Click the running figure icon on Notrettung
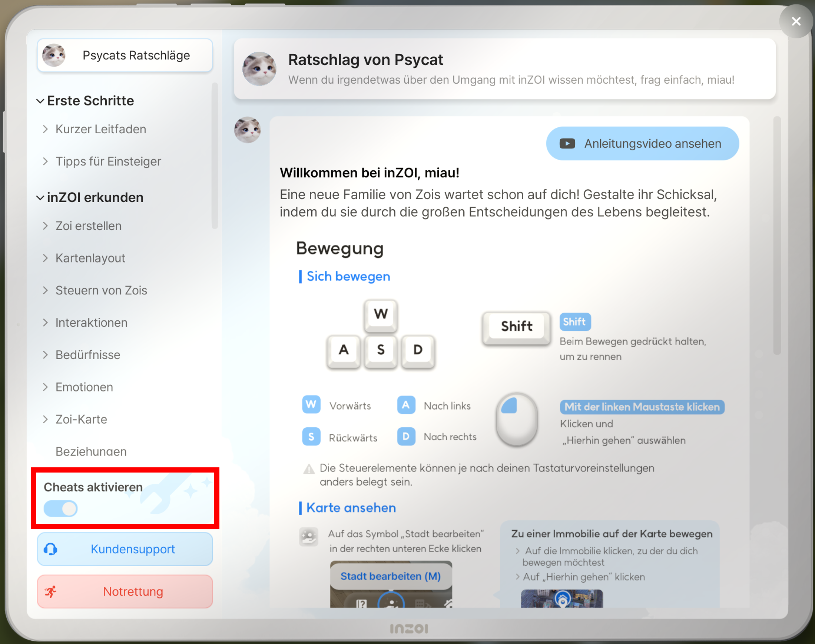 point(50,591)
